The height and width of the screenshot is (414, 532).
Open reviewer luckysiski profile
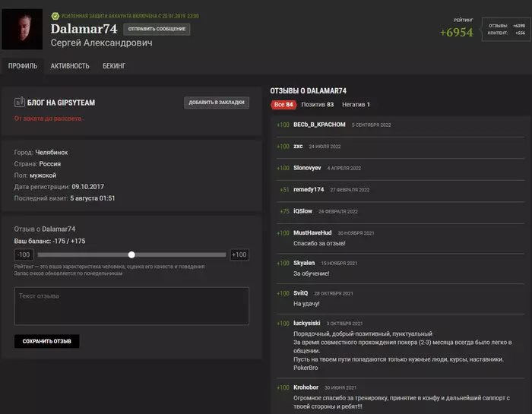tap(307, 323)
